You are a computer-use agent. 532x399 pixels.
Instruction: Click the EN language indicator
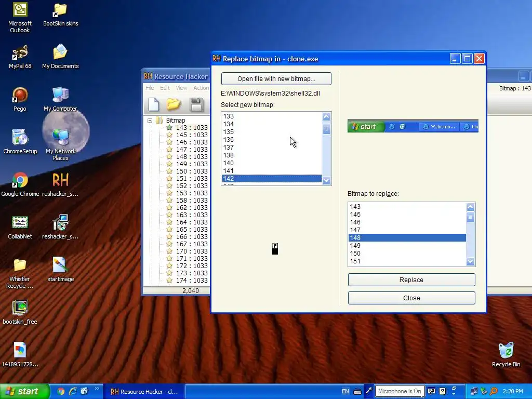tap(345, 391)
